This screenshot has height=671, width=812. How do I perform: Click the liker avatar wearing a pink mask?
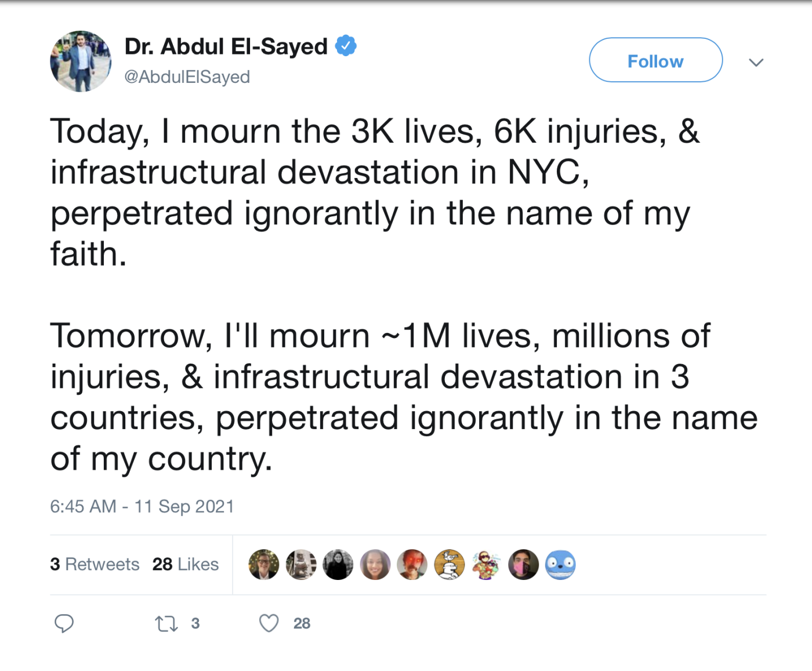pyautogui.click(x=523, y=565)
